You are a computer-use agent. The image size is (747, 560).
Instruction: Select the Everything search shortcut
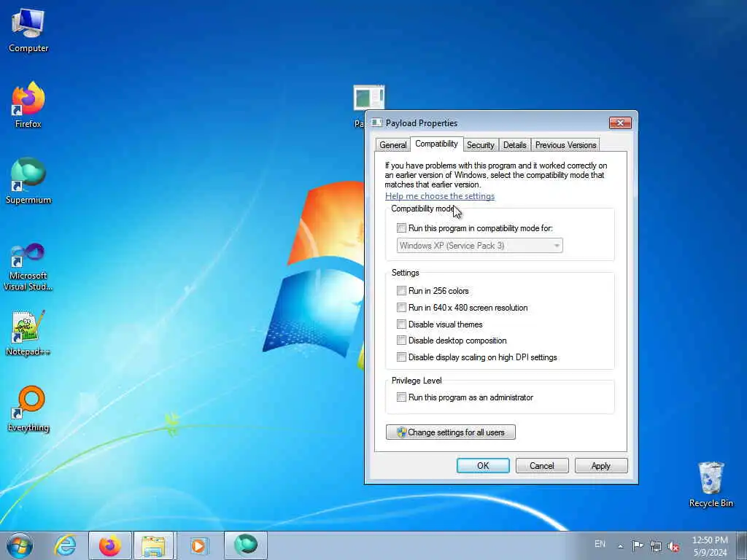tap(28, 408)
